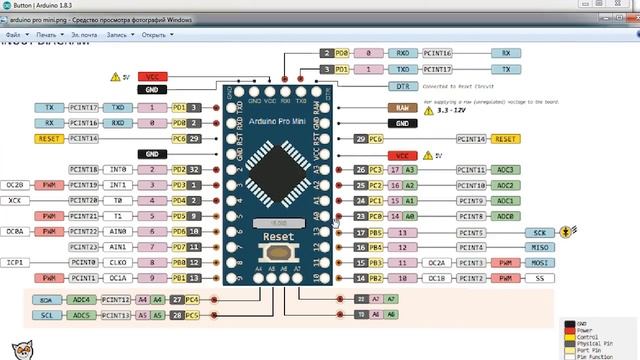
Task: Click the ICP1 label
Action: click(x=15, y=262)
